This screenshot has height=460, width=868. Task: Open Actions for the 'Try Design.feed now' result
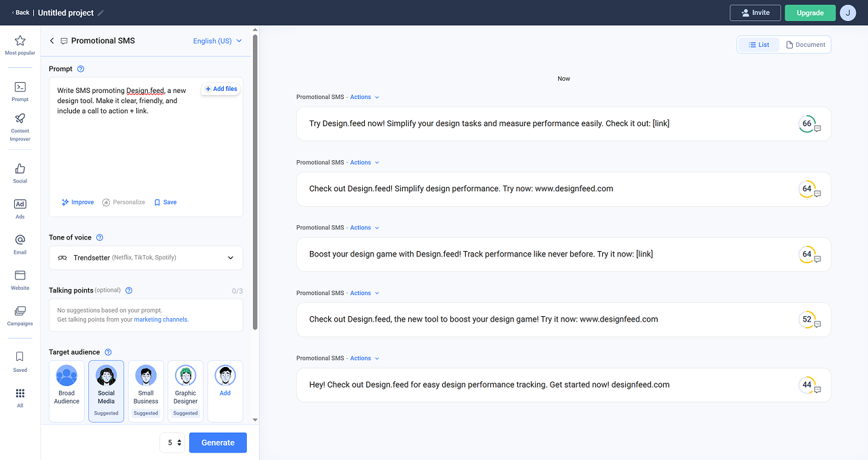364,97
